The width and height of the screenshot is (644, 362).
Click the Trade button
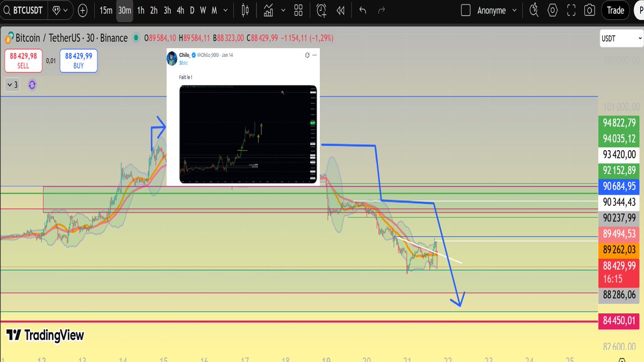tap(615, 10)
